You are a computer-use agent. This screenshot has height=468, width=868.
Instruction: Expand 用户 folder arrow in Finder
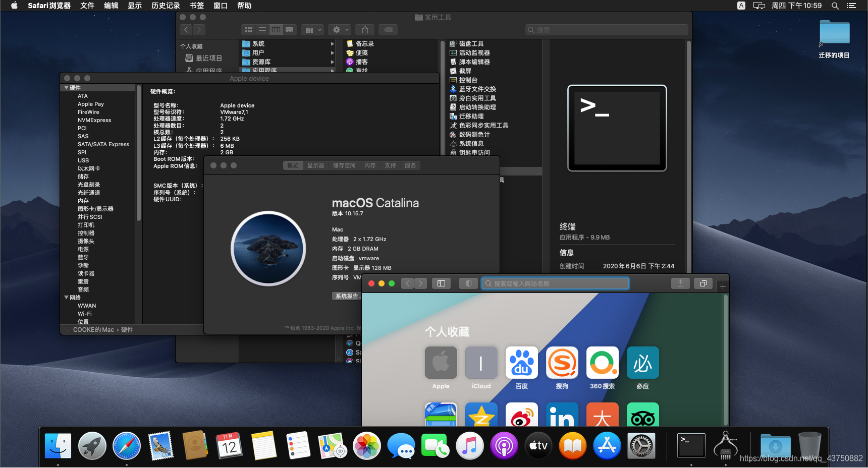(x=332, y=53)
